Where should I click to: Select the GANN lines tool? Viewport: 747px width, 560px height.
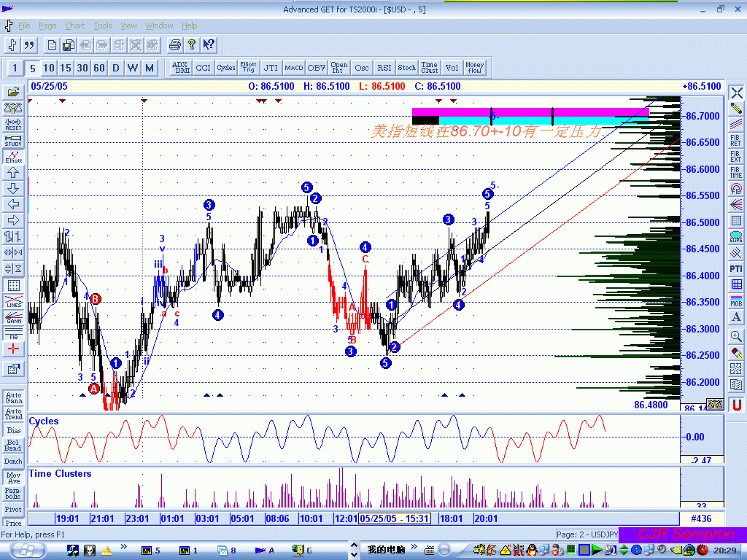tap(13, 317)
